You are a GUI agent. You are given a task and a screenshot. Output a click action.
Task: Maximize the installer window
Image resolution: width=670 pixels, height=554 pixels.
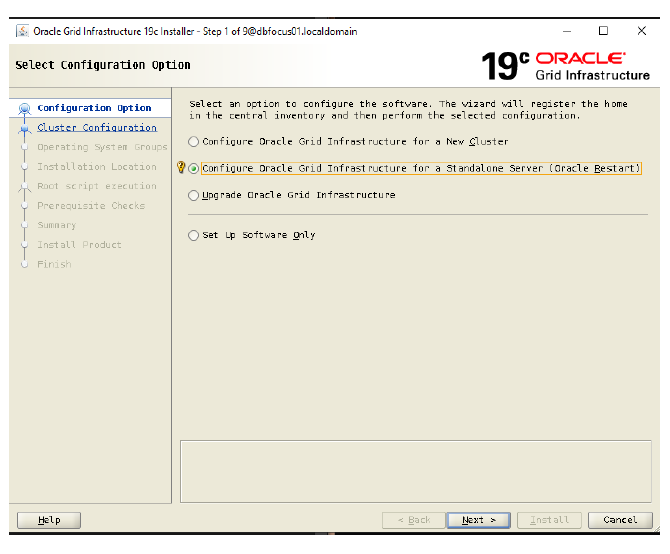[603, 31]
